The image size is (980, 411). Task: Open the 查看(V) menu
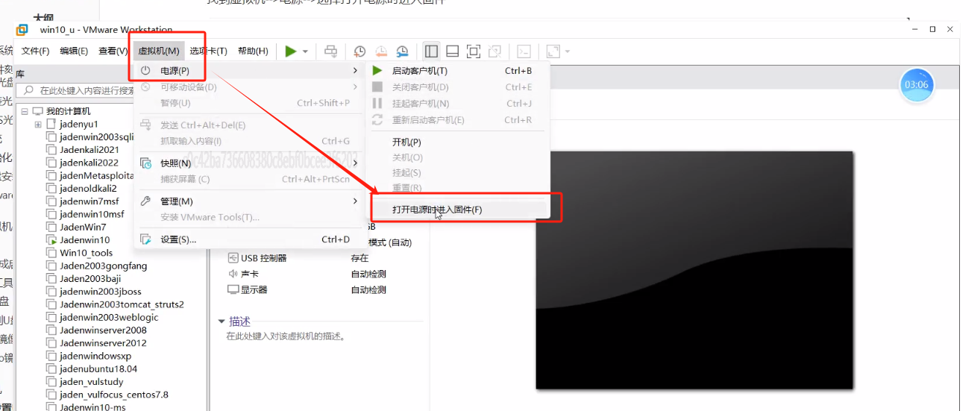coord(113,51)
